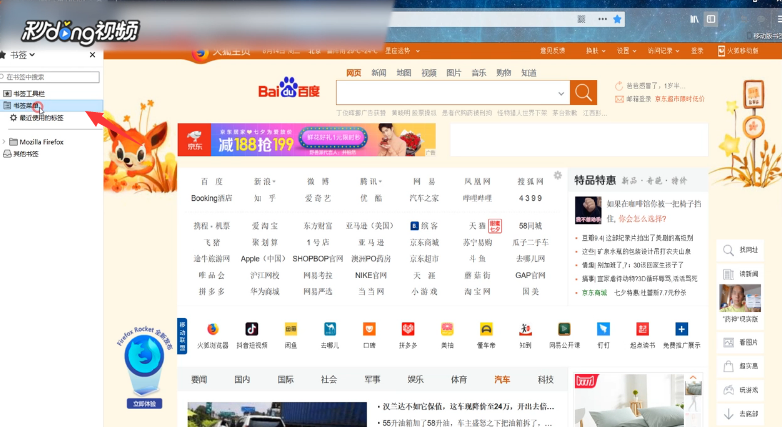Open Booking酒店 link
The image size is (782, 427).
point(211,198)
